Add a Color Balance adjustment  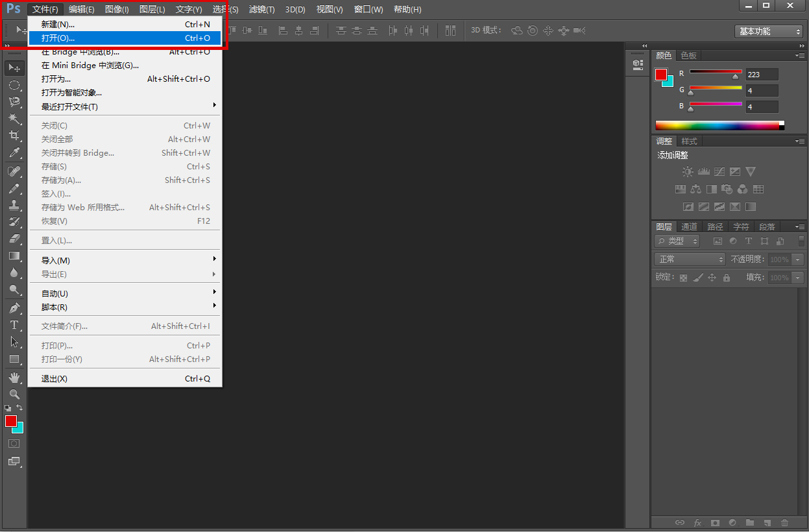tap(696, 189)
